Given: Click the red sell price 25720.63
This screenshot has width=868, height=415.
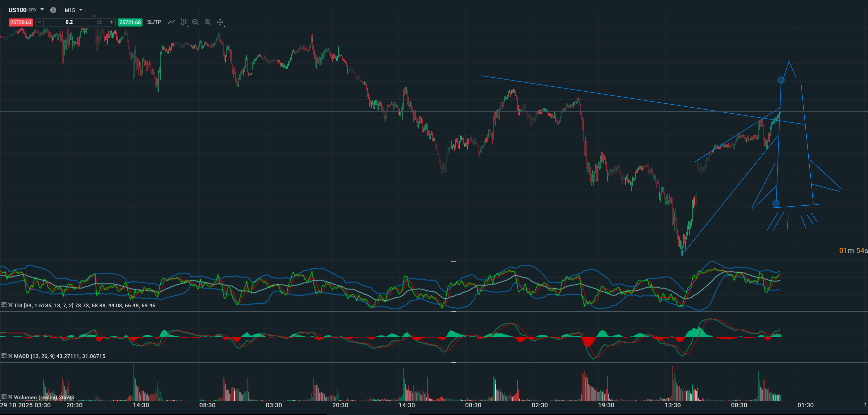Looking at the screenshot, I should point(21,22).
